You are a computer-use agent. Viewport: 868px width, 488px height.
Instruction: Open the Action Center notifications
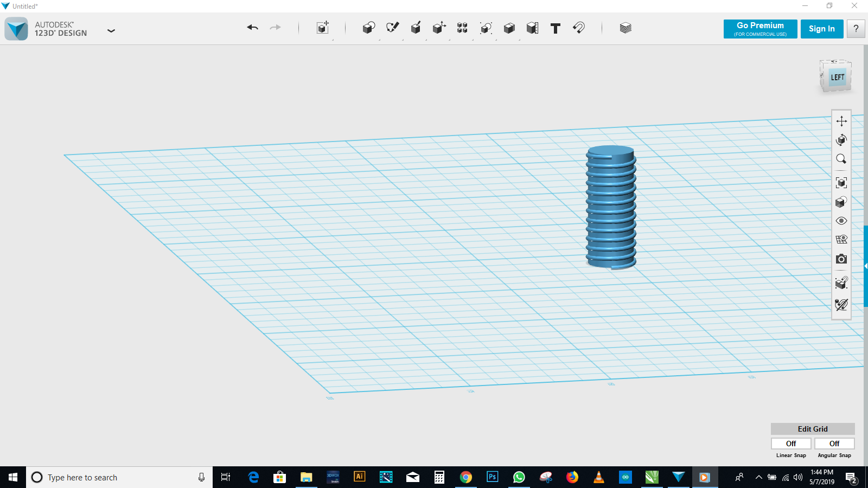pyautogui.click(x=851, y=478)
